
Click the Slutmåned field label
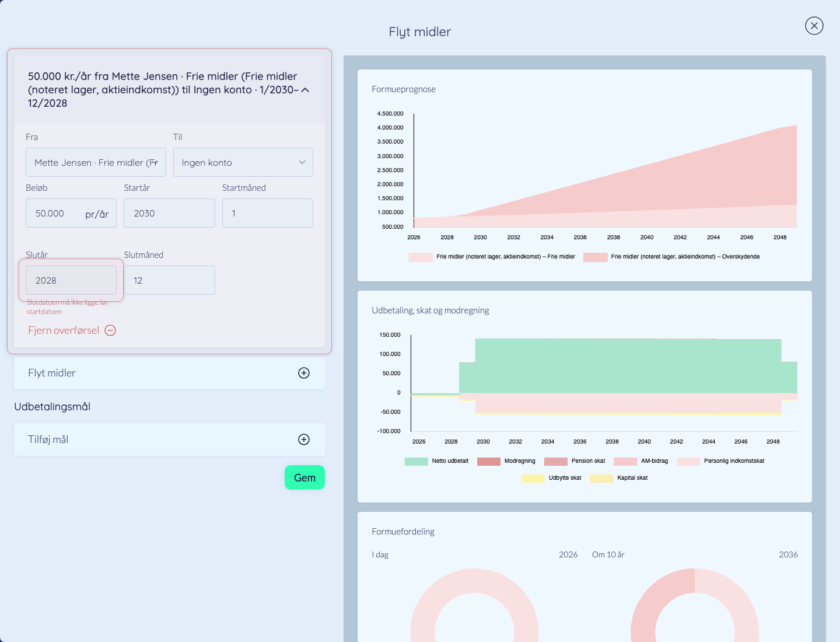pyautogui.click(x=143, y=255)
